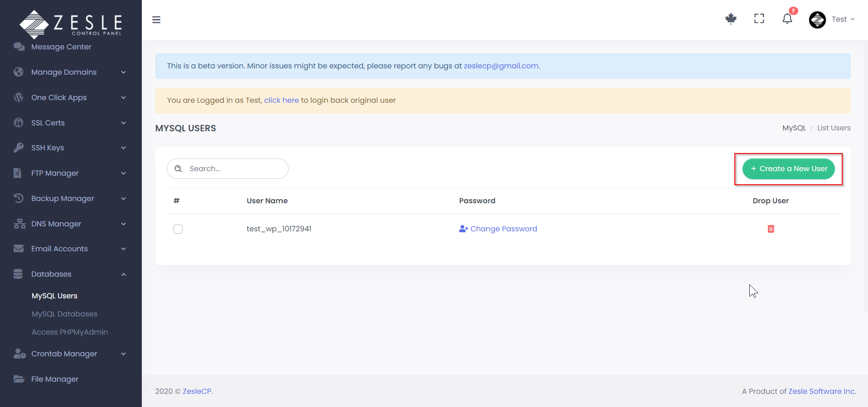Screen dimensions: 868x407
Task: Click the hamburger menu icon
Action: pos(156,20)
